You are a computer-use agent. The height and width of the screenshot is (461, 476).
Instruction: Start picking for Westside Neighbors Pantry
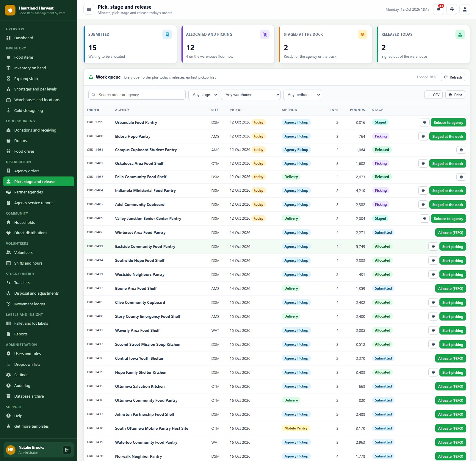click(x=452, y=274)
